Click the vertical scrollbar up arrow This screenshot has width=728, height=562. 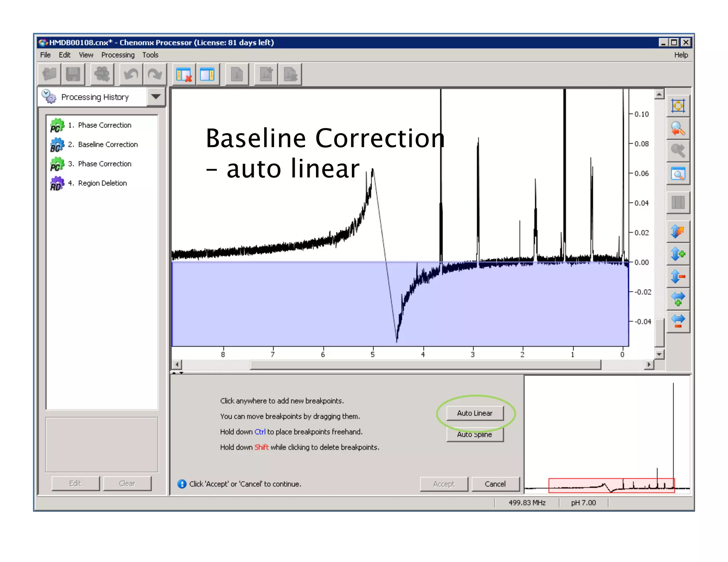(x=659, y=94)
